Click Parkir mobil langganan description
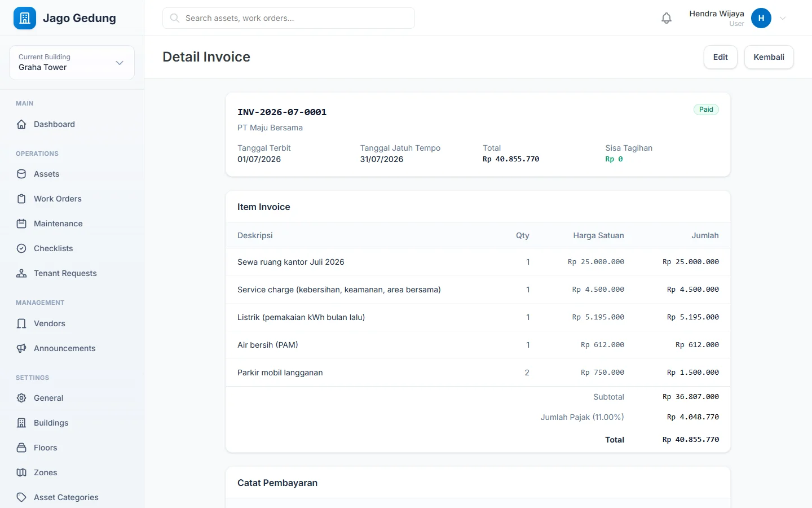This screenshot has height=508, width=812. (x=280, y=373)
